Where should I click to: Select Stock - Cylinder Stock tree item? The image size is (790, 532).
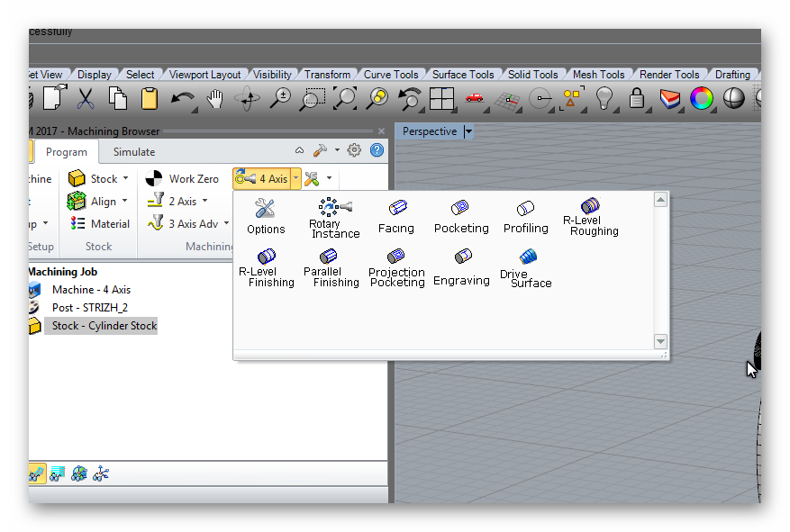pos(104,326)
